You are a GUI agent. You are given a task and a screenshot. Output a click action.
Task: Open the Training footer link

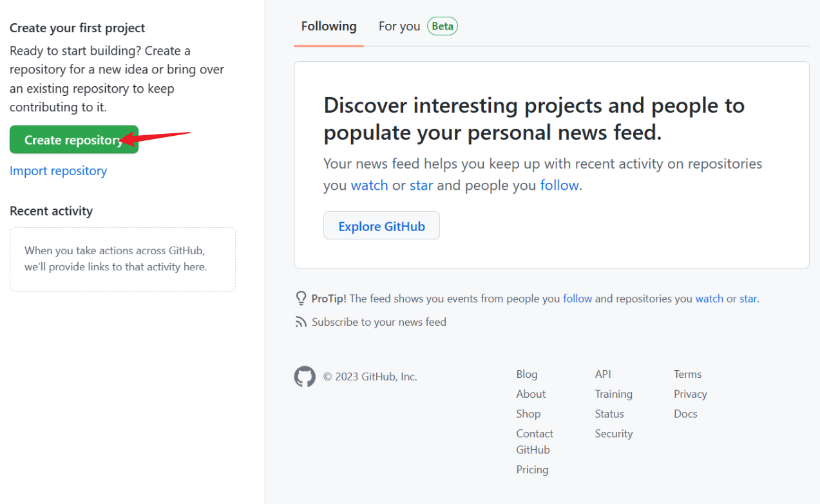(613, 394)
